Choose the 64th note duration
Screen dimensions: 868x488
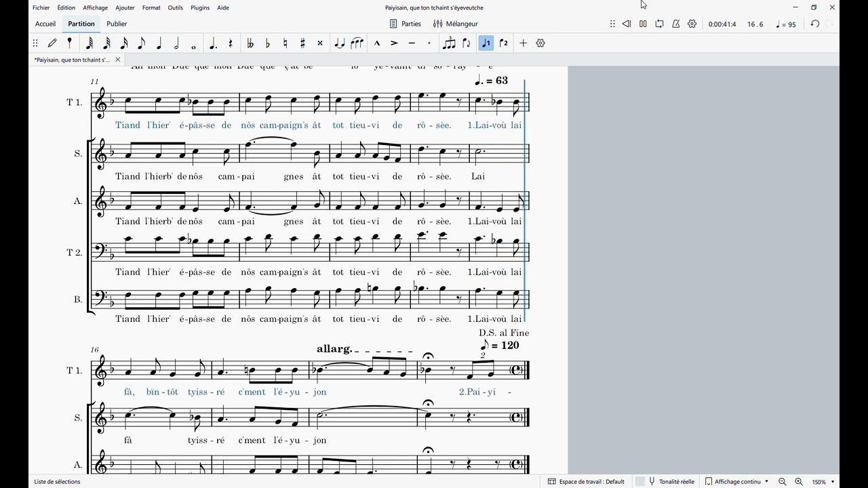(90, 43)
